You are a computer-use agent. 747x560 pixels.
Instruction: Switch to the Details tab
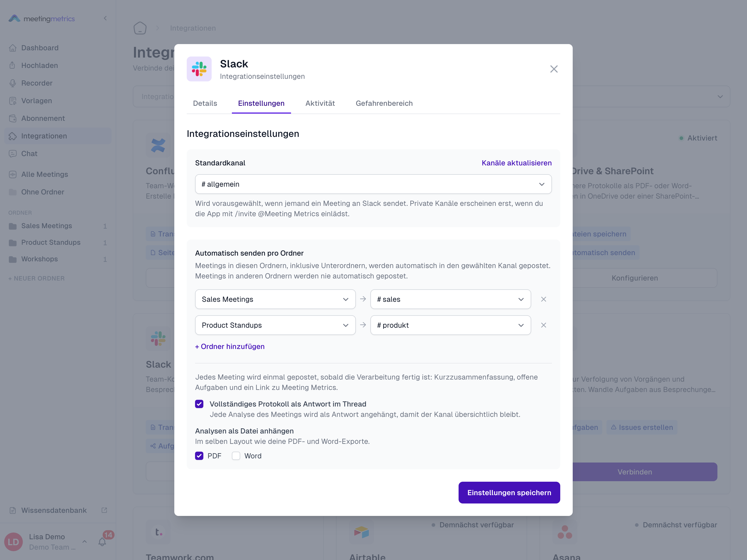point(205,103)
